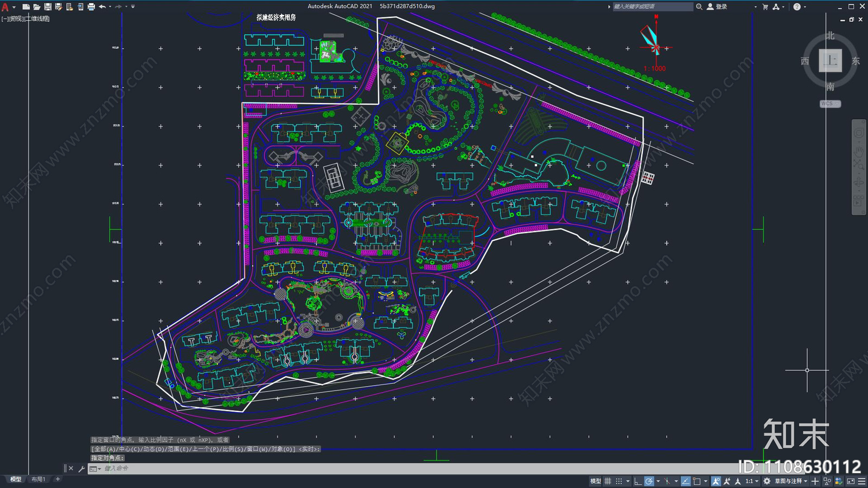Viewport: 868px width, 488px height.
Task: Click the Save icon in quick access toolbar
Action: [x=48, y=7]
